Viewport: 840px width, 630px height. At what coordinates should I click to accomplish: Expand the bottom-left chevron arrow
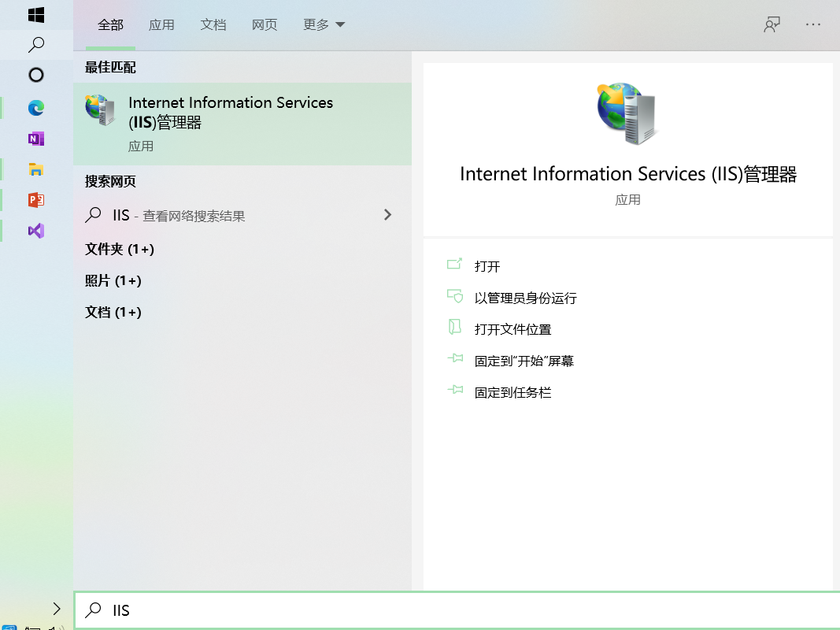tap(56, 608)
